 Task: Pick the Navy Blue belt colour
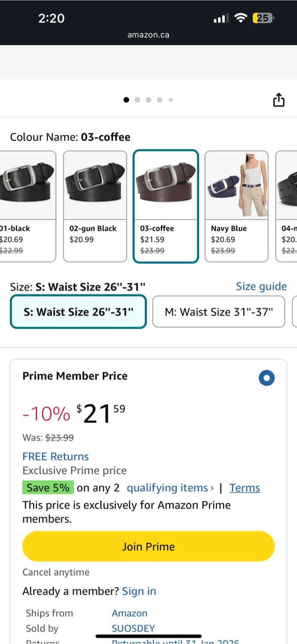click(x=236, y=206)
